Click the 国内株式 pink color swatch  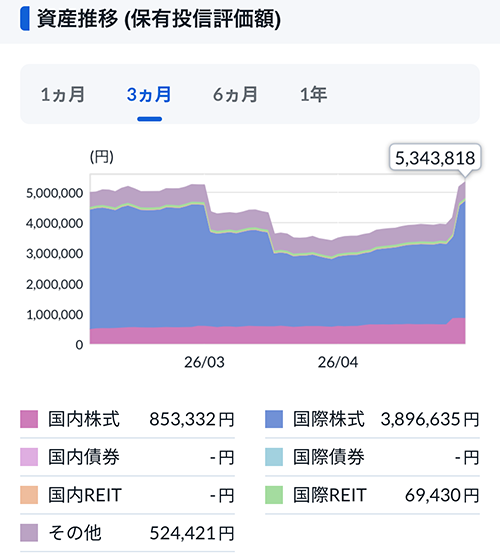[29, 419]
